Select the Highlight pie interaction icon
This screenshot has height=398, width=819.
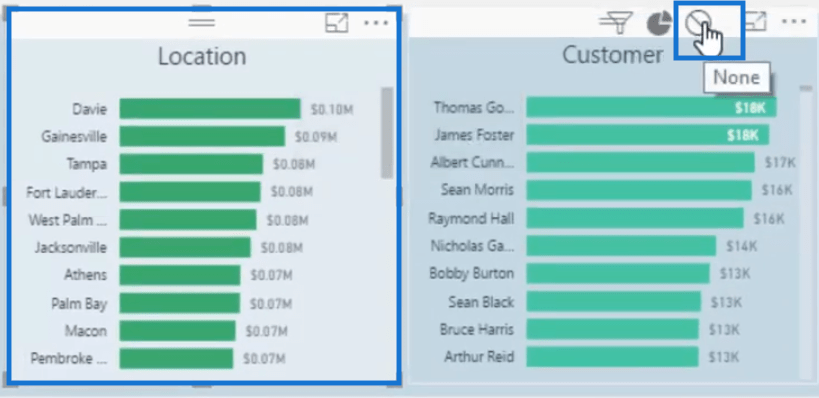(659, 24)
